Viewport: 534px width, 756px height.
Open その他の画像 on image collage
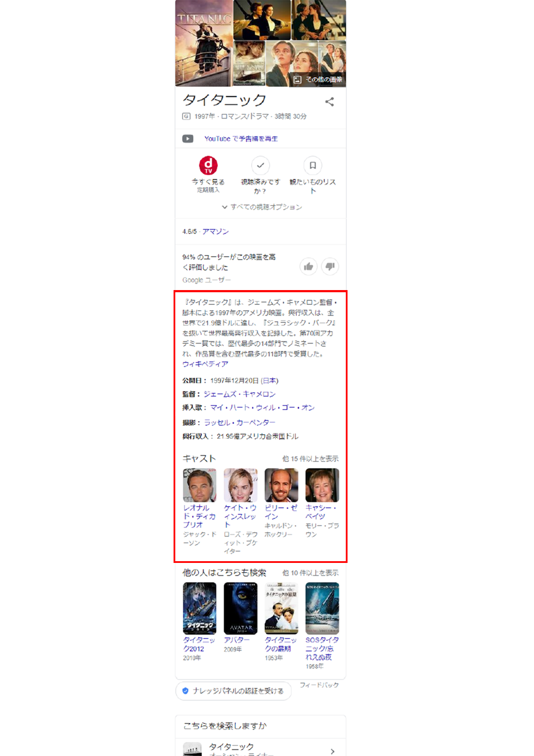tap(318, 79)
